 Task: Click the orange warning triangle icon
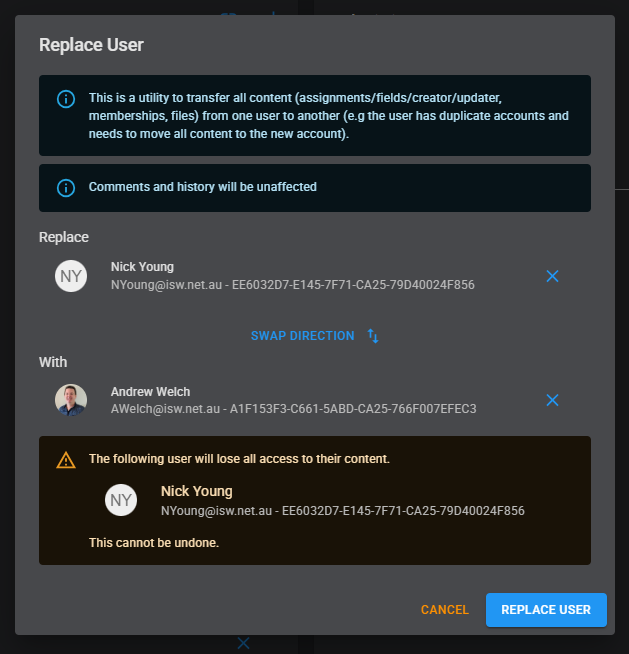[66, 460]
